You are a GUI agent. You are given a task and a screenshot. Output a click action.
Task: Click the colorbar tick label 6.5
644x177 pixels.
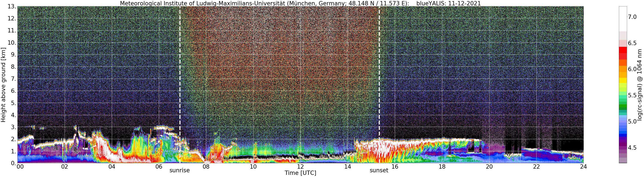[x=632, y=43]
